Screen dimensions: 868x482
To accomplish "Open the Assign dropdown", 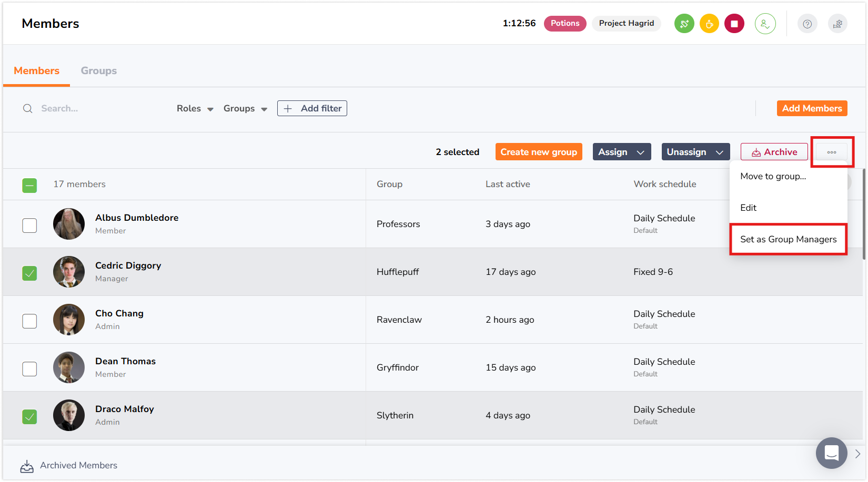I will click(622, 152).
